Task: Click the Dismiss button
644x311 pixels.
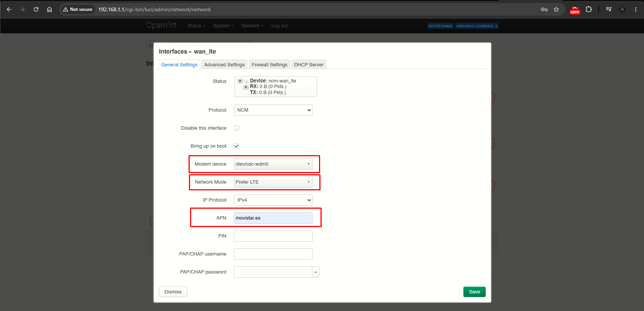Action: [173, 292]
